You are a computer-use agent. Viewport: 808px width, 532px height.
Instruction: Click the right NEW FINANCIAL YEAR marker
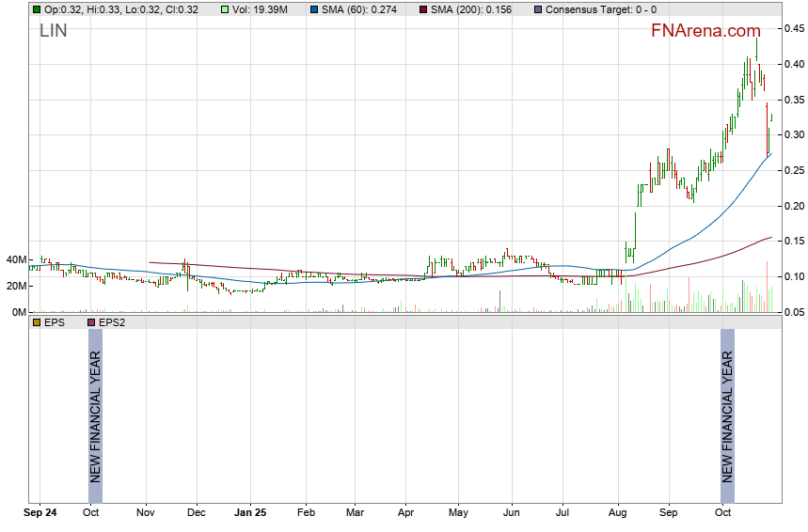(726, 406)
